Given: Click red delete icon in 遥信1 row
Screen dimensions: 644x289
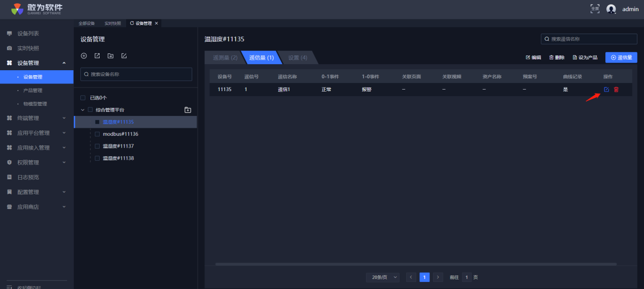Looking at the screenshot, I should pos(616,90).
